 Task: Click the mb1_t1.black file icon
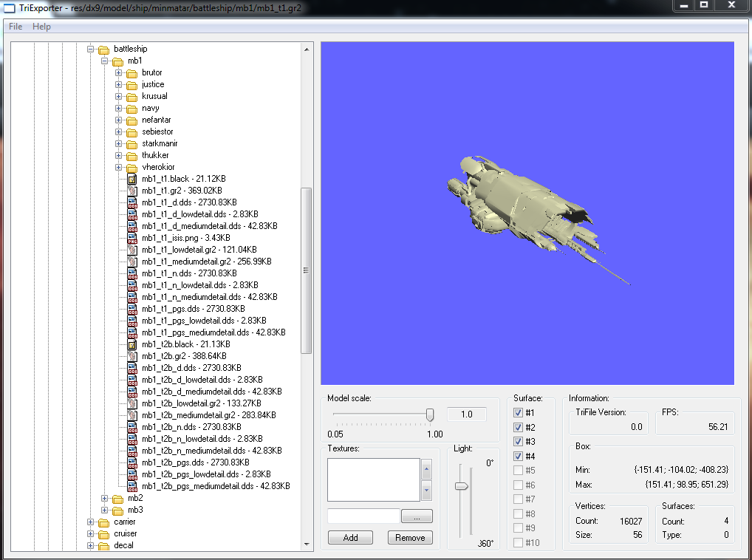pos(132,179)
